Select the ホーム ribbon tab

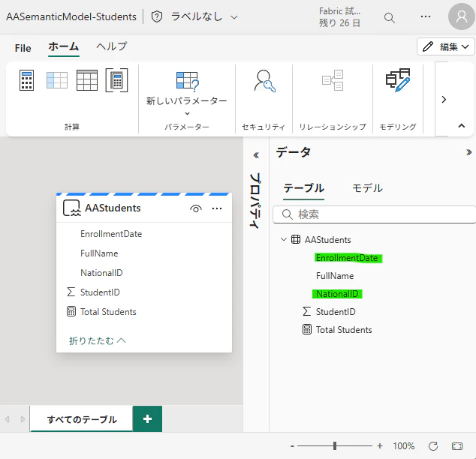pyautogui.click(x=64, y=46)
